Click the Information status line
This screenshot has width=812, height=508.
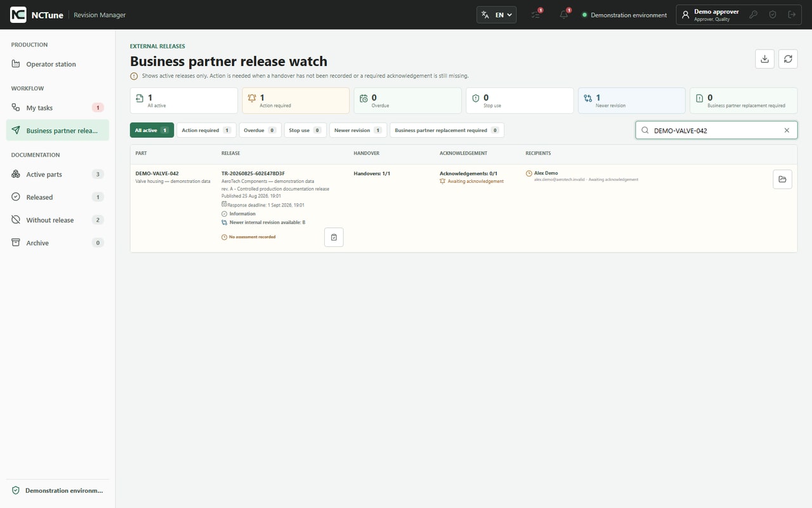click(x=239, y=214)
